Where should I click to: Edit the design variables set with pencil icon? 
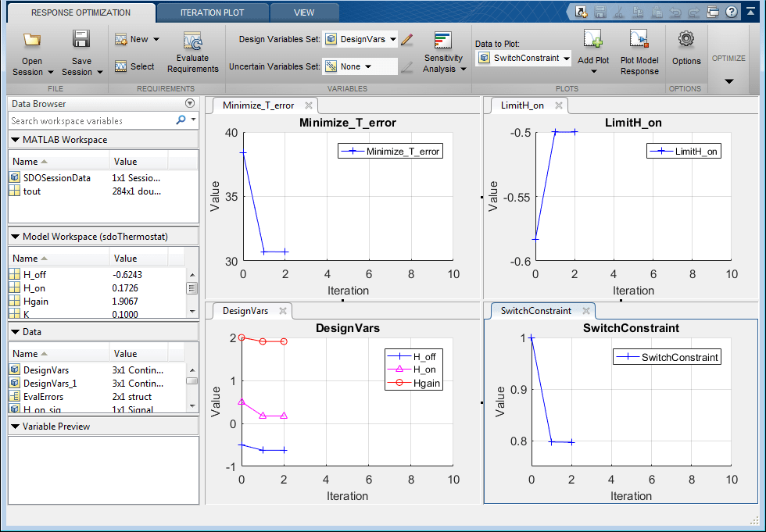407,39
